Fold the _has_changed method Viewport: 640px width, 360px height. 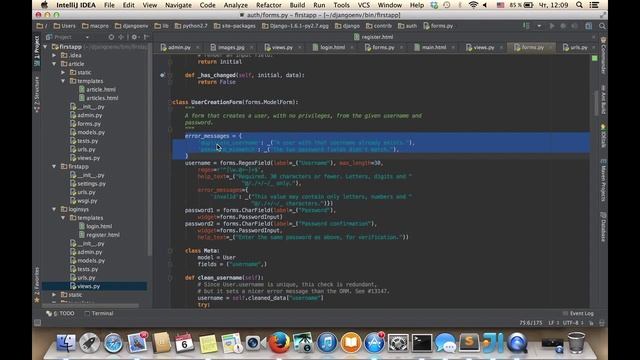[170, 75]
